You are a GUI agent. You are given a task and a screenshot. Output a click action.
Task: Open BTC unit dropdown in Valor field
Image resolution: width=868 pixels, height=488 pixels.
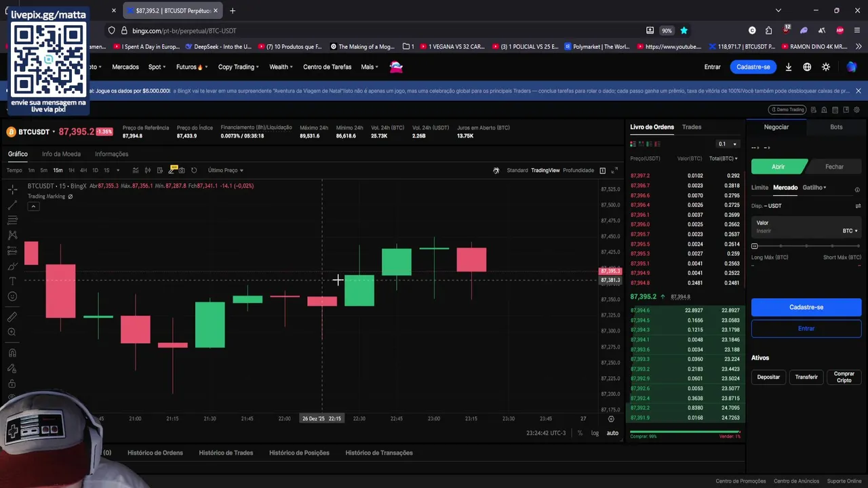[850, 231]
